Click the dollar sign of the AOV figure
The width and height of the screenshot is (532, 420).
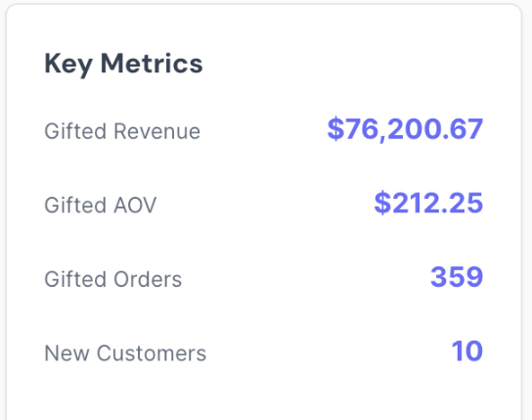pyautogui.click(x=382, y=203)
